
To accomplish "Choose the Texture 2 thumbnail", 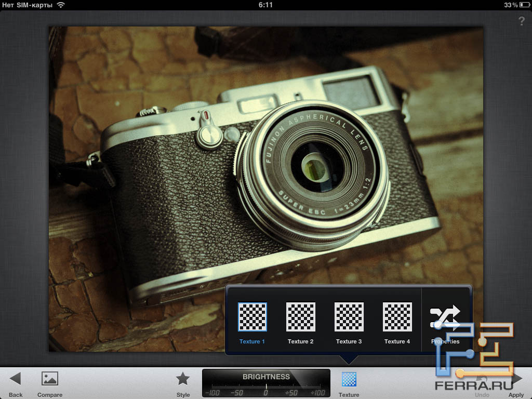I will pos(301,316).
